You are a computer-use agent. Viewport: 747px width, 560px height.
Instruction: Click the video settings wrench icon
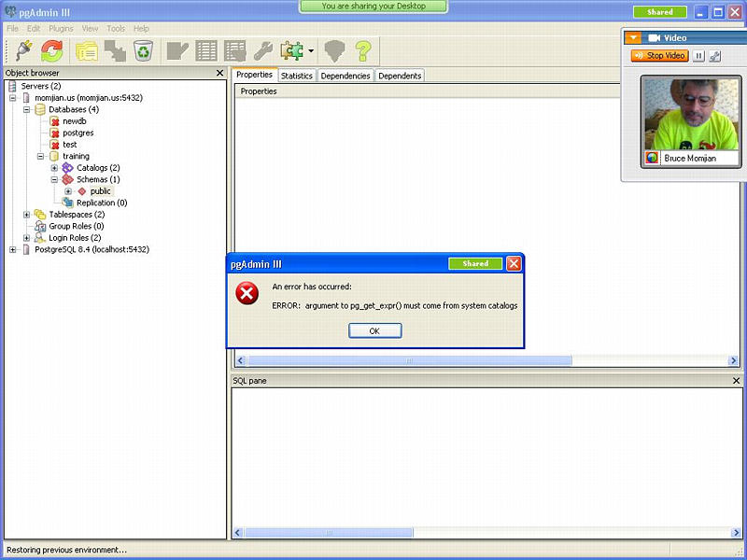(x=714, y=56)
